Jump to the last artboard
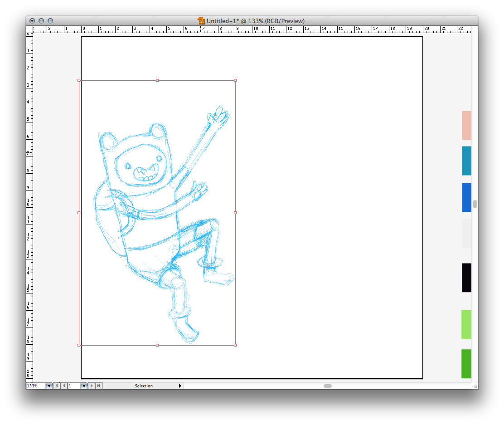 click(x=99, y=386)
